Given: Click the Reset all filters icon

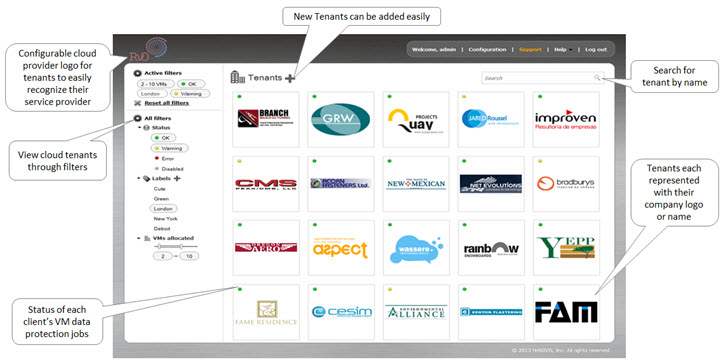Looking at the screenshot, I should point(137,103).
